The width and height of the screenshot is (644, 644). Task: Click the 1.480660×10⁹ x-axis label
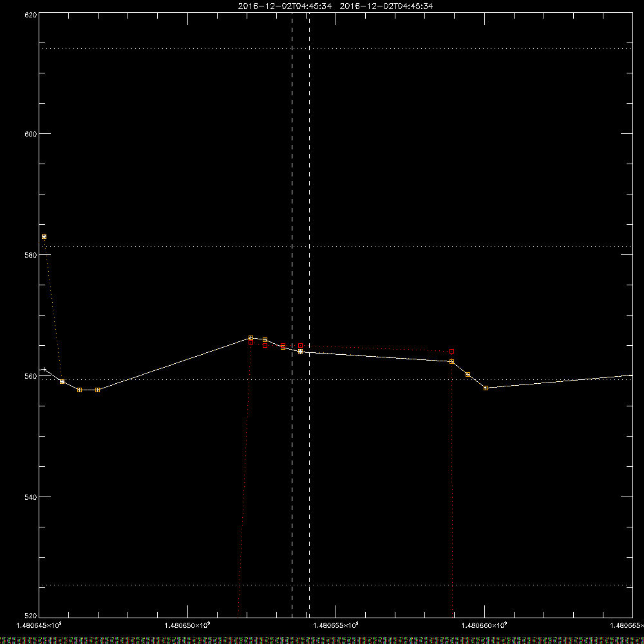[484, 625]
